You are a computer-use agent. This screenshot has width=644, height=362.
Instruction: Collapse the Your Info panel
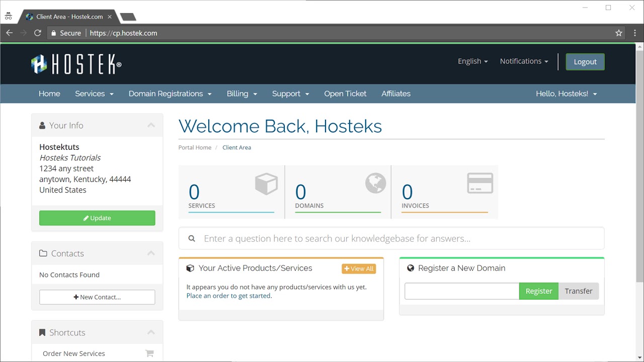tap(151, 125)
